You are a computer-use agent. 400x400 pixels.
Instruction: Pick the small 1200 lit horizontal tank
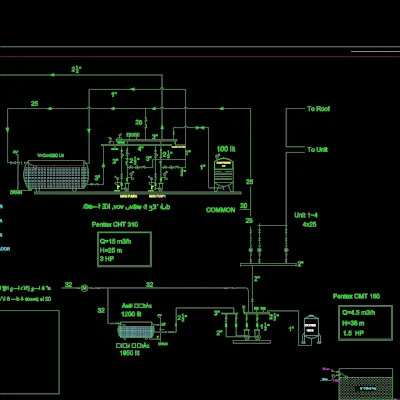[x=135, y=331]
